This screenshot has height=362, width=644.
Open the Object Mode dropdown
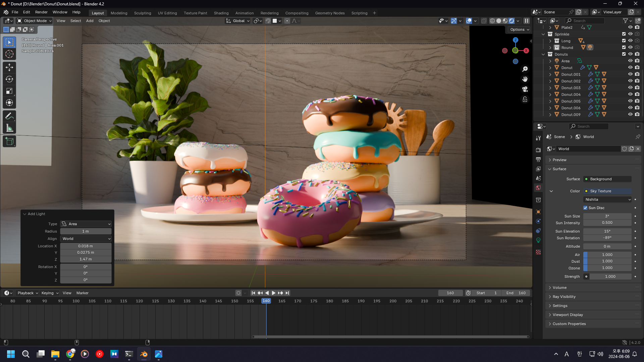tap(35, 21)
